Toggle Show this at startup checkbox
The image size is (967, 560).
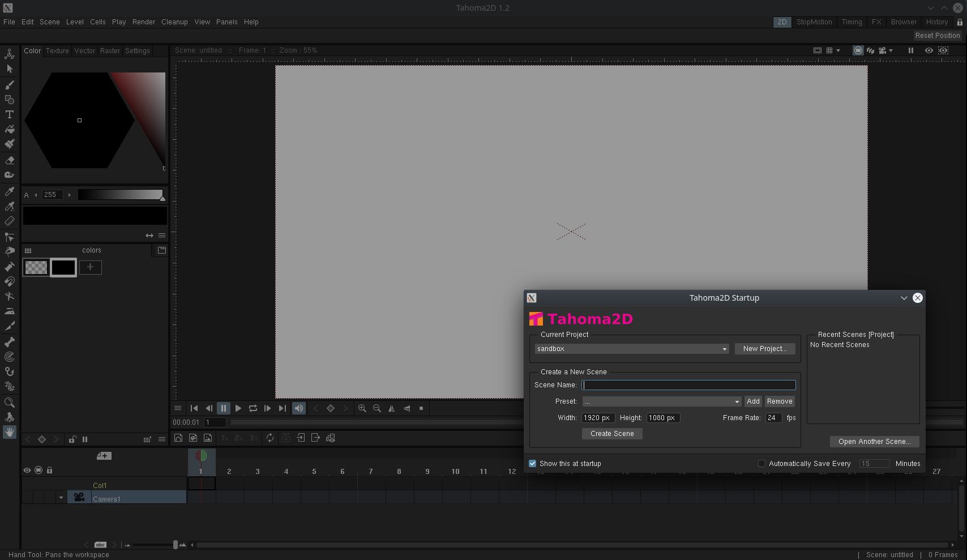(532, 463)
